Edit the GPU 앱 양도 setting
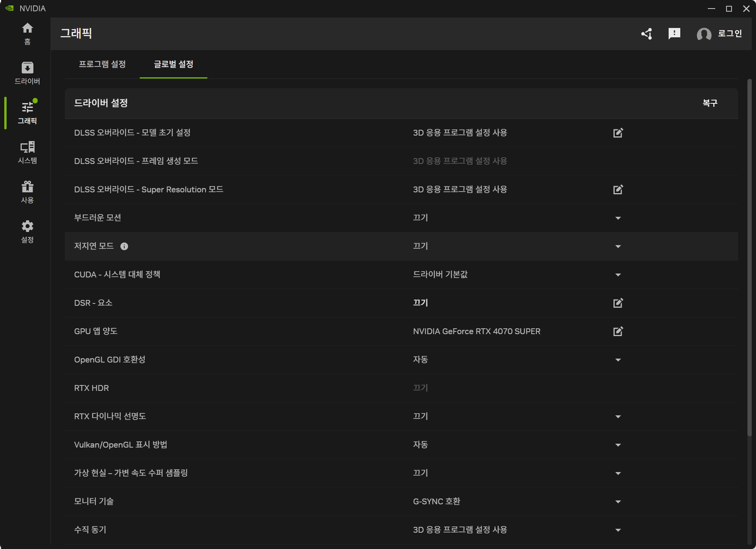756x549 pixels. [618, 331]
